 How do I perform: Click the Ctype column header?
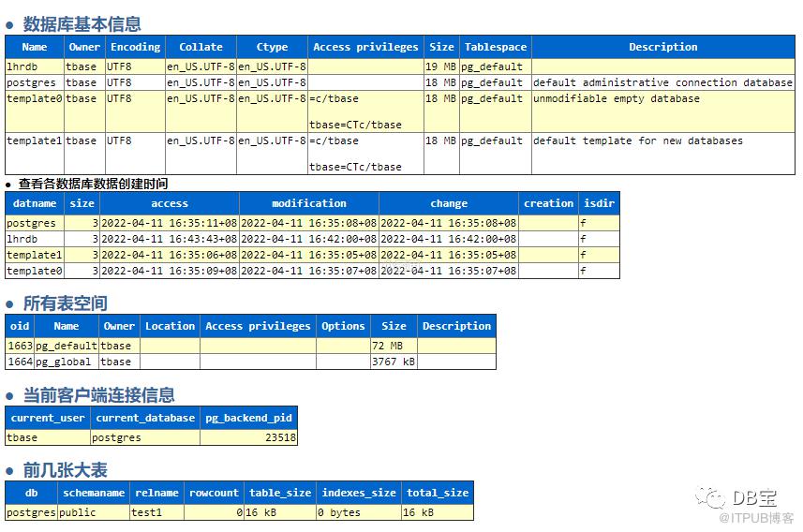pos(272,47)
